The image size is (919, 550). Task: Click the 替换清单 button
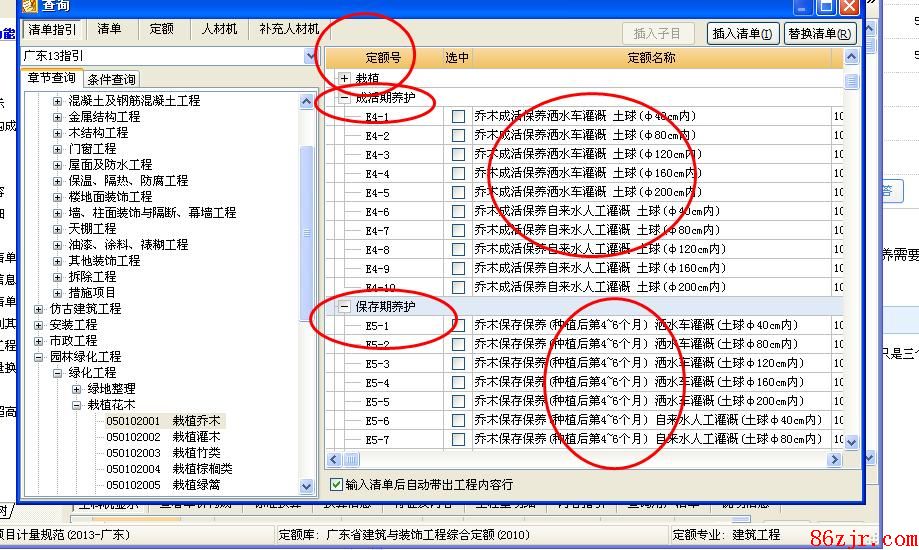819,34
